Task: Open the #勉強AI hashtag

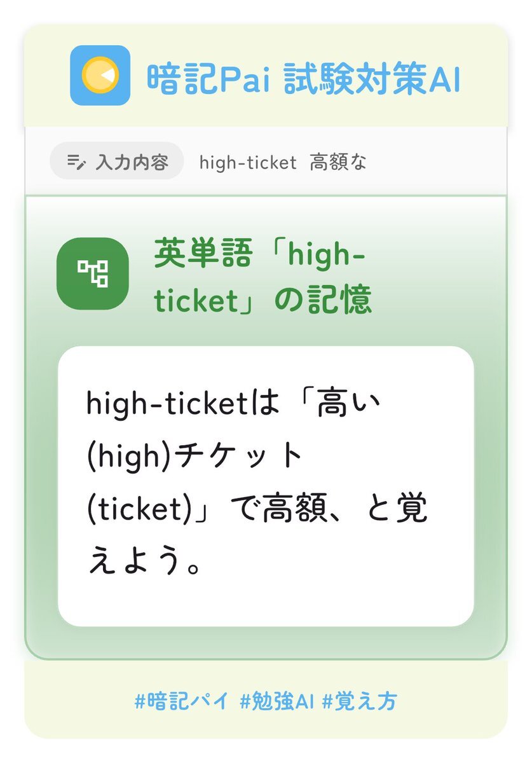Action: [278, 702]
